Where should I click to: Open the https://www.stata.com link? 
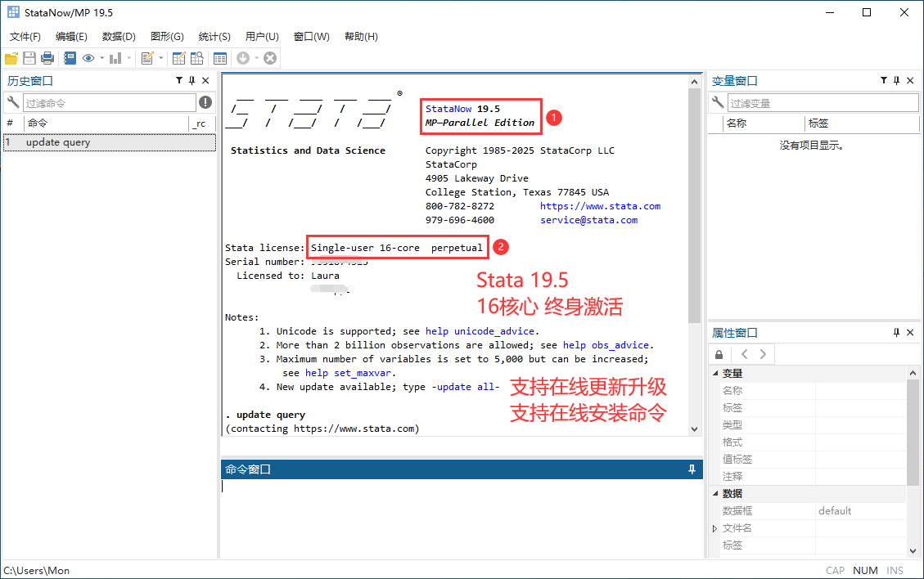[600, 206]
